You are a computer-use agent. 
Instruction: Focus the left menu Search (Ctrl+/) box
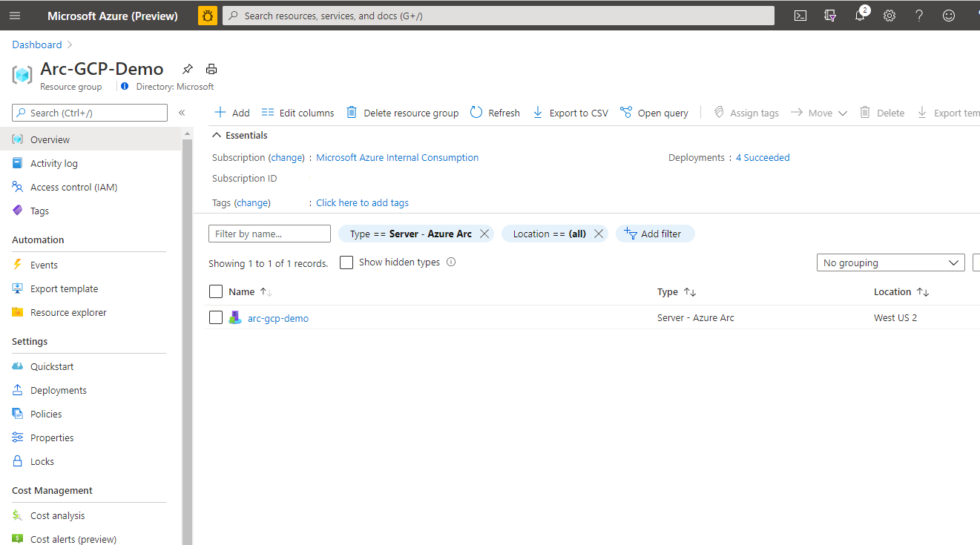coord(90,113)
